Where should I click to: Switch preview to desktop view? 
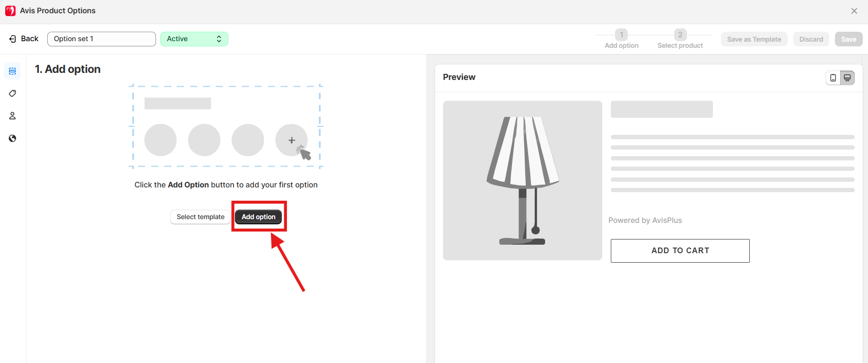(847, 78)
